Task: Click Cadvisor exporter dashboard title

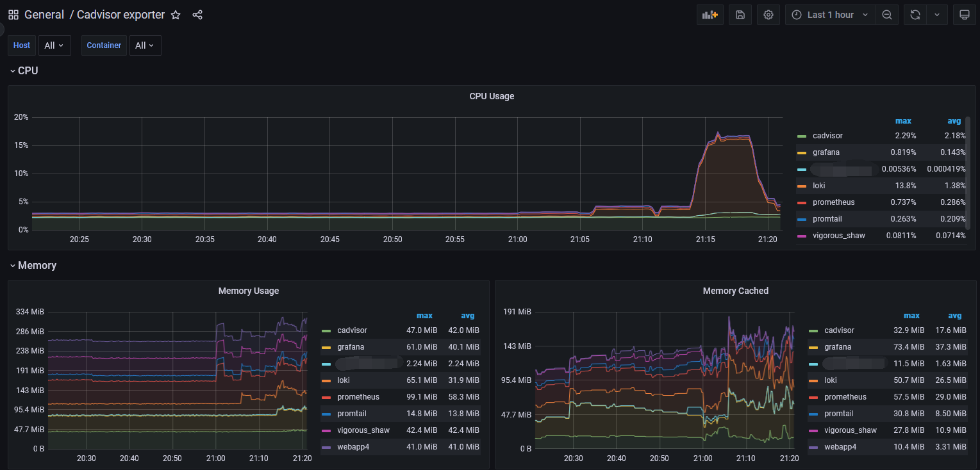Action: coord(120,15)
